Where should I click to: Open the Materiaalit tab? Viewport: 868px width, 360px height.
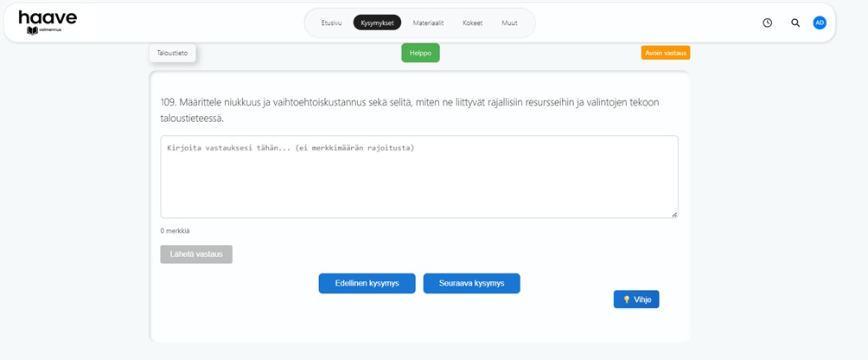click(429, 22)
